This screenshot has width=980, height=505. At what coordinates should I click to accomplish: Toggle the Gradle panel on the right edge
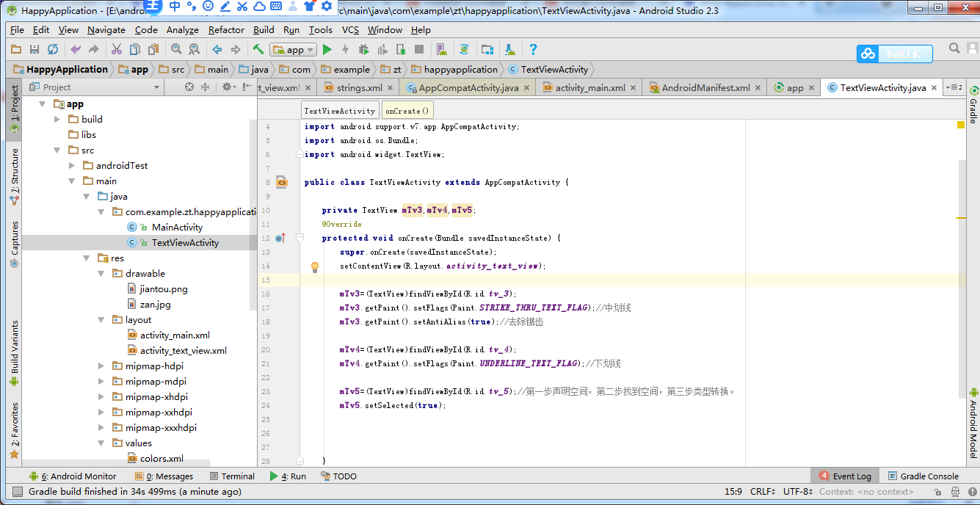(x=973, y=104)
